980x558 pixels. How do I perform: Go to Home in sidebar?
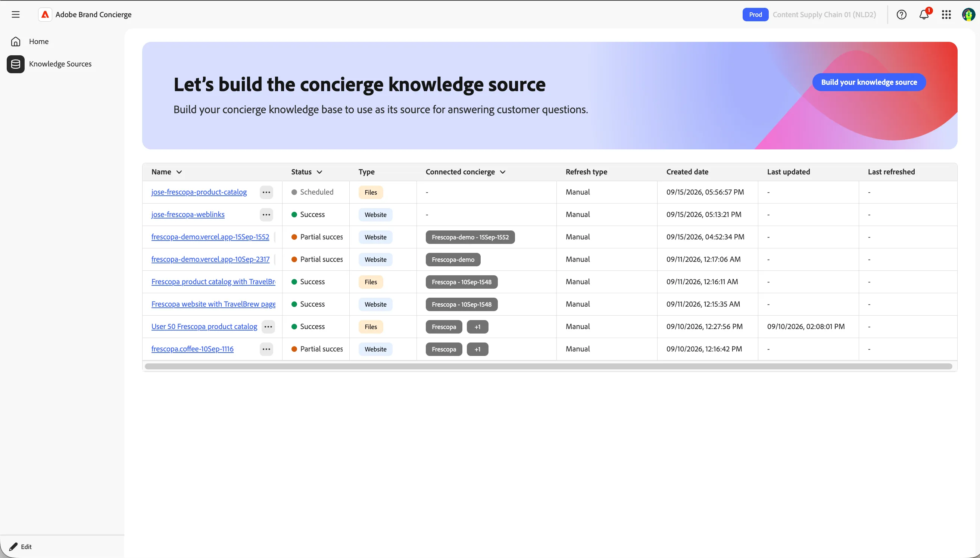coord(39,41)
